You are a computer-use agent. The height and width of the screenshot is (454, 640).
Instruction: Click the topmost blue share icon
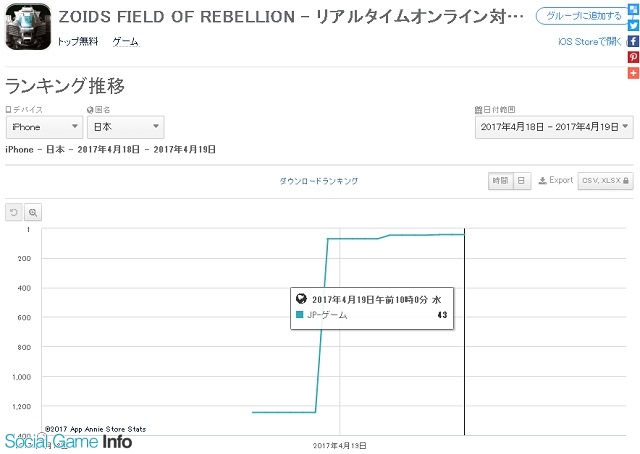coord(633,9)
